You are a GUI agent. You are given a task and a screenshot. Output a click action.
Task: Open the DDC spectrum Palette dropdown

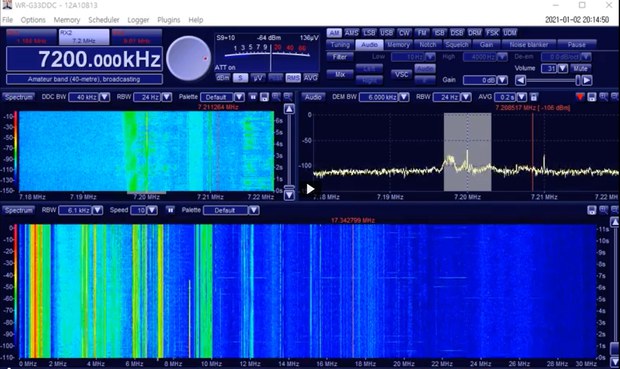[x=239, y=97]
